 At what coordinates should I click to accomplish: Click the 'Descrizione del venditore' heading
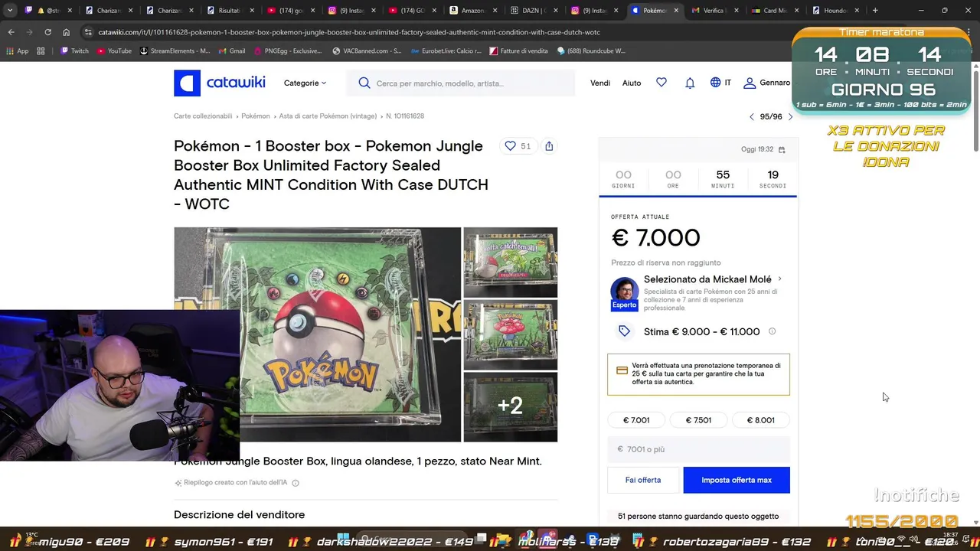click(239, 514)
